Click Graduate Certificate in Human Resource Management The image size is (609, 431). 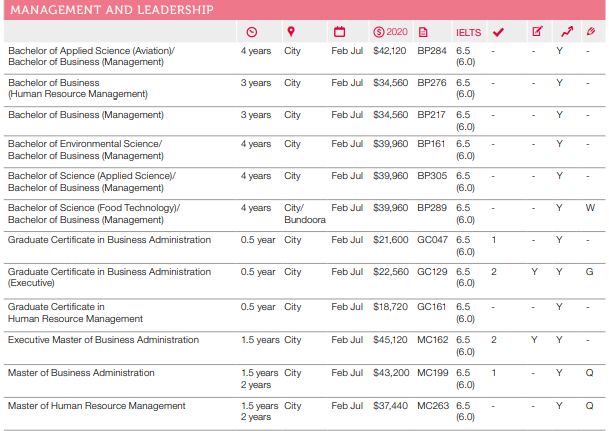(77, 313)
